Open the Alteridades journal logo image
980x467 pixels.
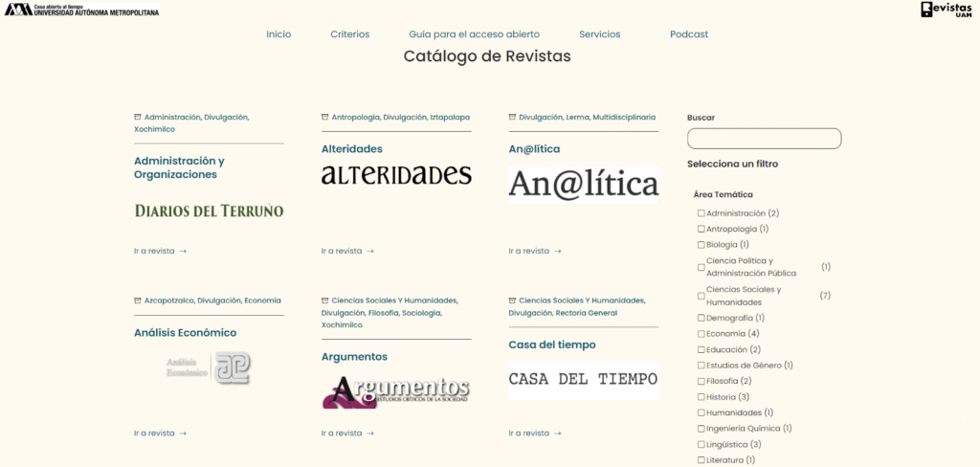point(396,175)
